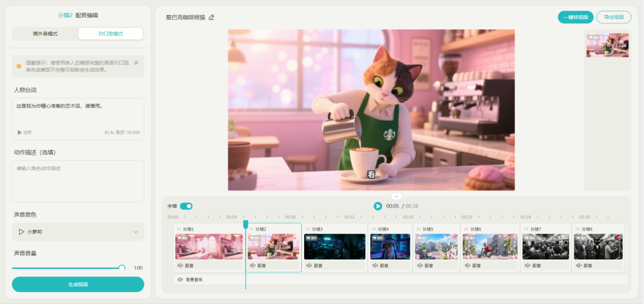This screenshot has width=644, height=304.
Task: Click 图片 badge on 分镜4 thumbnail
Action: coord(377,238)
